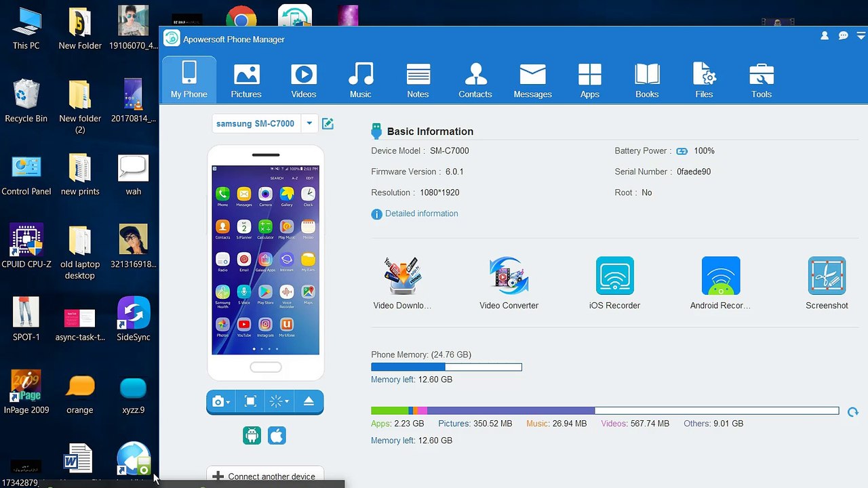868x488 pixels.
Task: Select the New Folder desktop icon
Action: coord(80,28)
